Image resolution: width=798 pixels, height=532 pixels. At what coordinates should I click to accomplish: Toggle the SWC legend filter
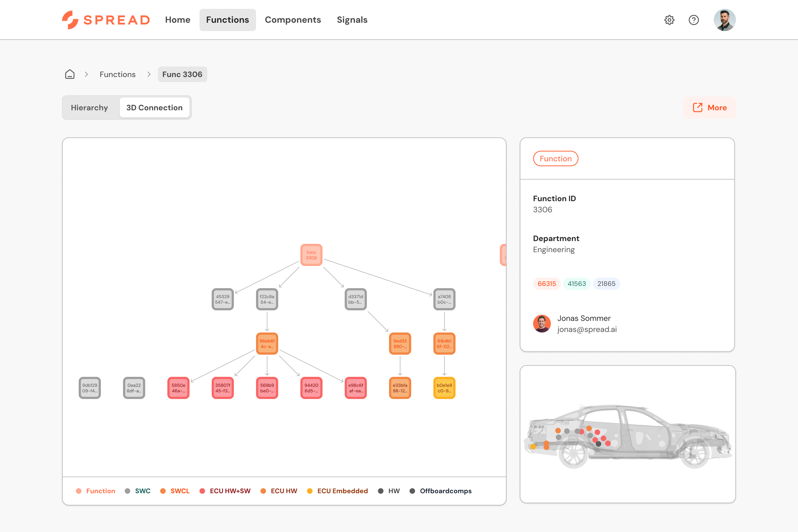(x=137, y=491)
